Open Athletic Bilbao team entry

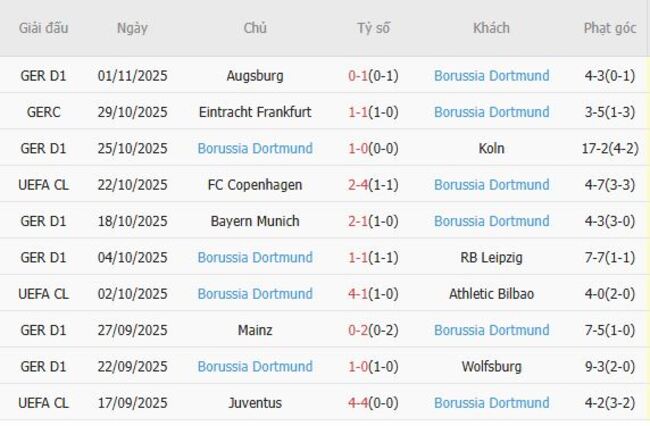point(491,294)
